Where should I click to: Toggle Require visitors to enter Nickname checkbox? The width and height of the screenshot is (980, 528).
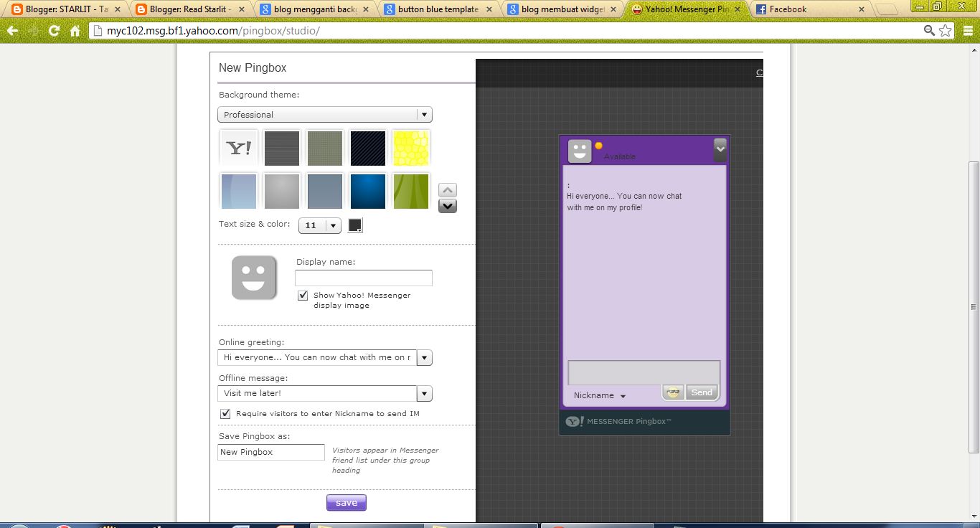click(225, 414)
